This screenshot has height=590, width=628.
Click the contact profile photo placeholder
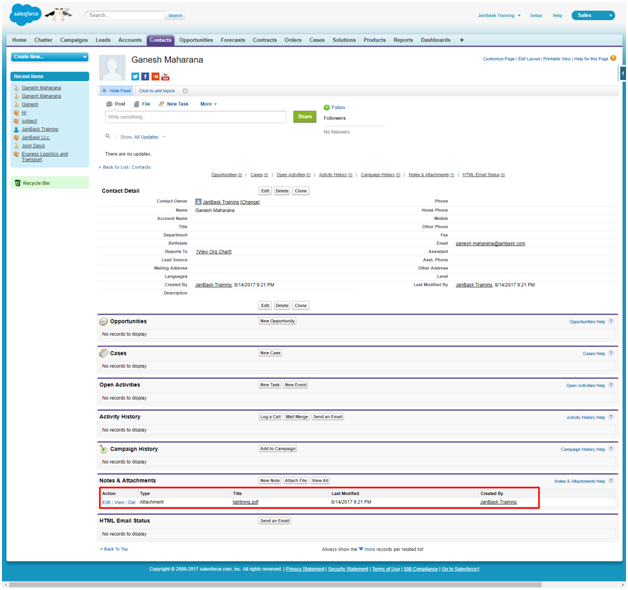pos(112,68)
